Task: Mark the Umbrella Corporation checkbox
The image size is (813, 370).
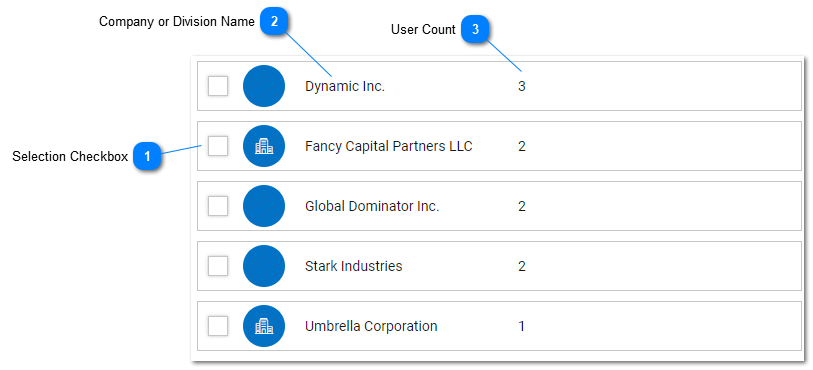Action: pos(218,326)
